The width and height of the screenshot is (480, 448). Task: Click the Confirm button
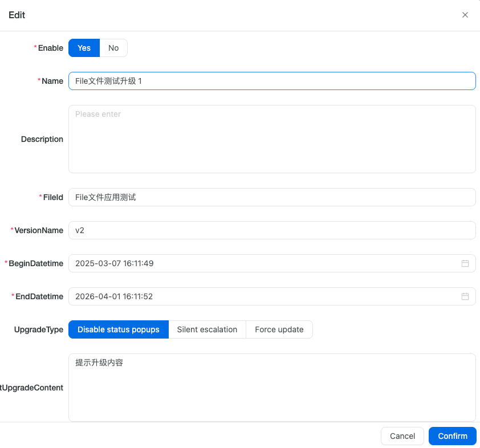tap(452, 436)
